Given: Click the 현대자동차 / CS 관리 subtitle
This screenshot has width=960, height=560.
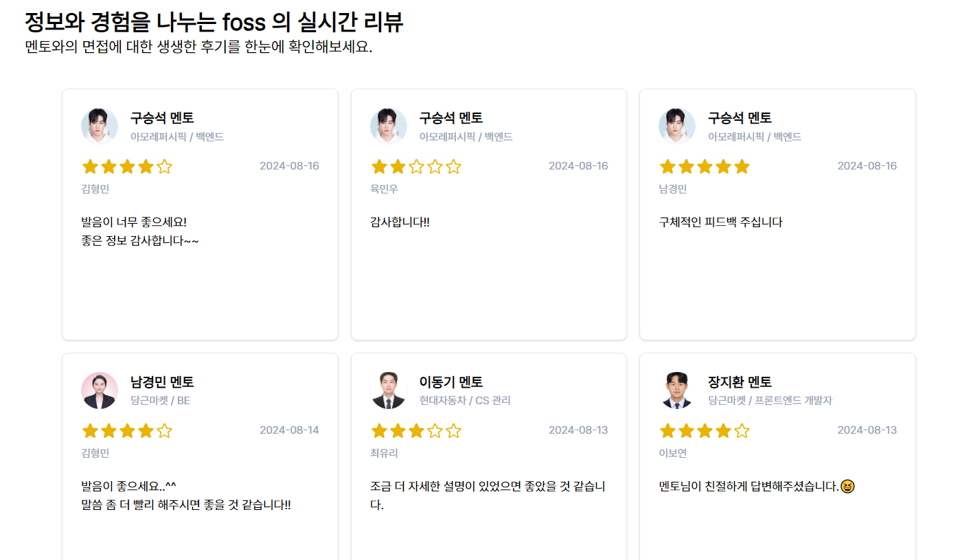Looking at the screenshot, I should tap(465, 401).
